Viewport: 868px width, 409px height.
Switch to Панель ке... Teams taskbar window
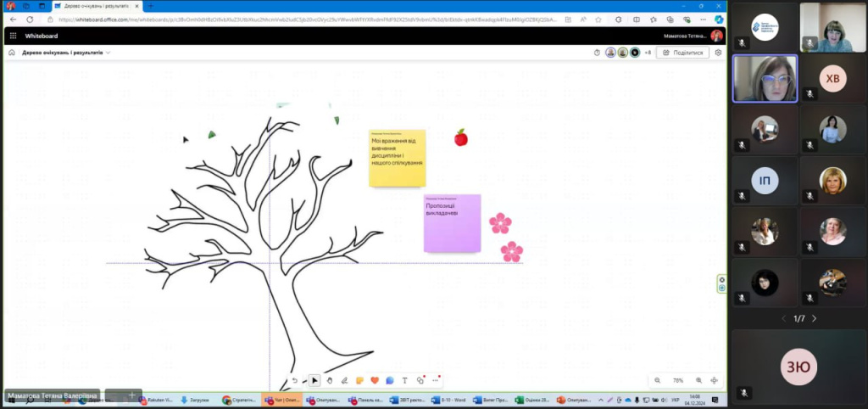pyautogui.click(x=365, y=400)
